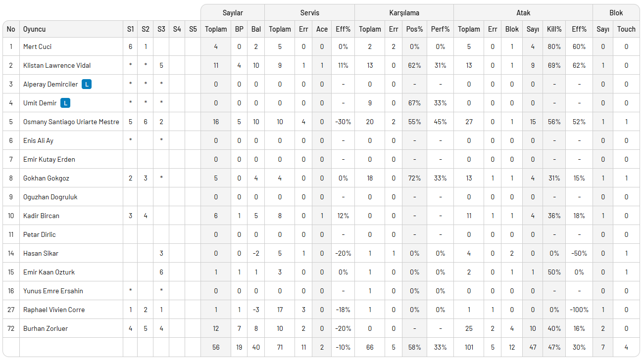
Task: Sort by the Ace column header
Action: point(322,29)
